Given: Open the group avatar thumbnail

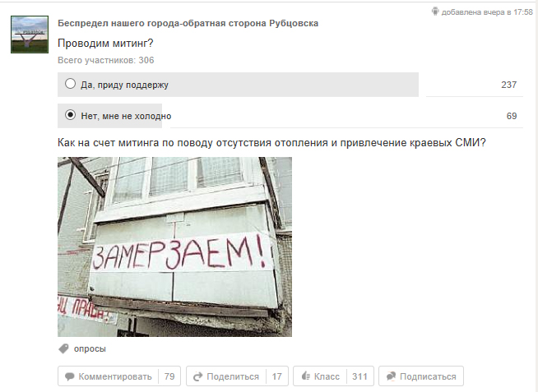Looking at the screenshot, I should pyautogui.click(x=30, y=35).
